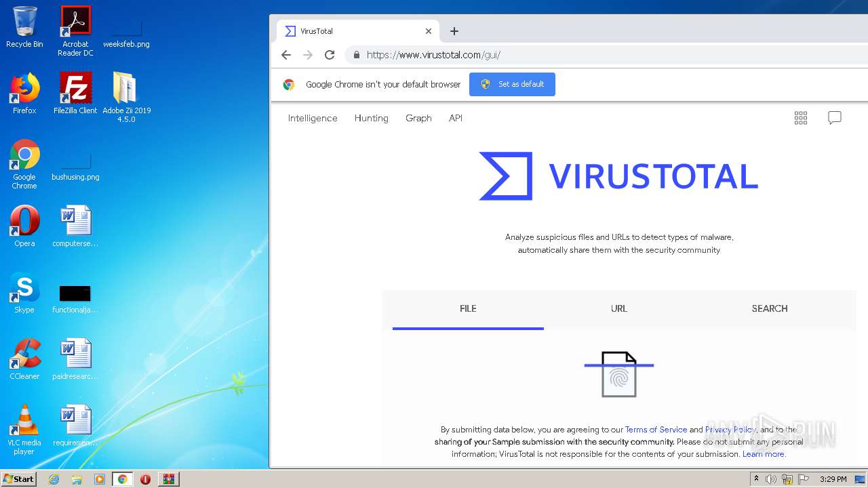Select weeksfeb.png file on desktop
The height and width of the screenshot is (488, 868).
pos(126,30)
